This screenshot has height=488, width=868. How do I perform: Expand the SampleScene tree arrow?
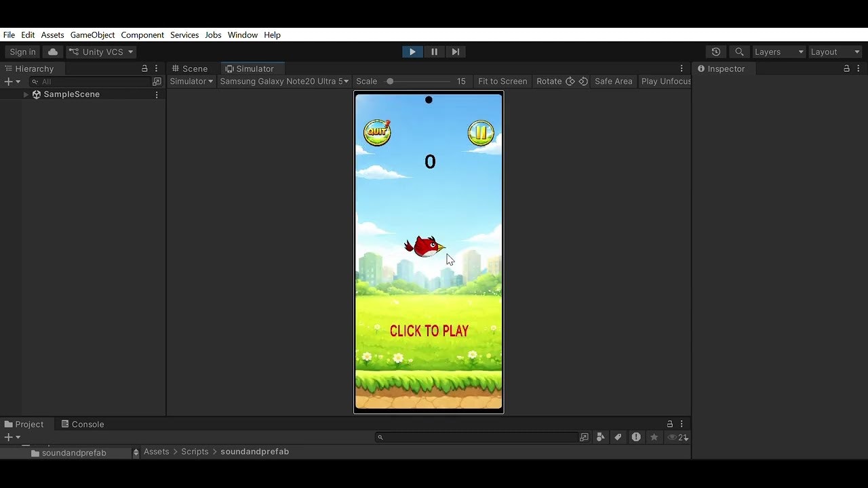point(26,95)
